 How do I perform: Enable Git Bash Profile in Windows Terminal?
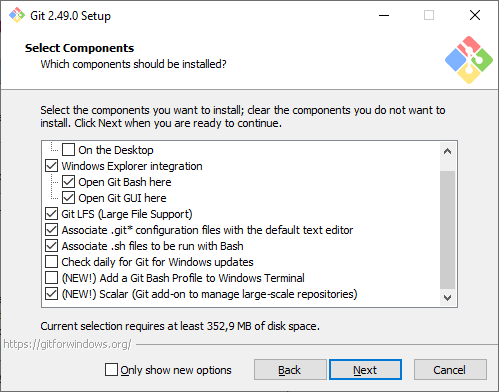pos(51,278)
